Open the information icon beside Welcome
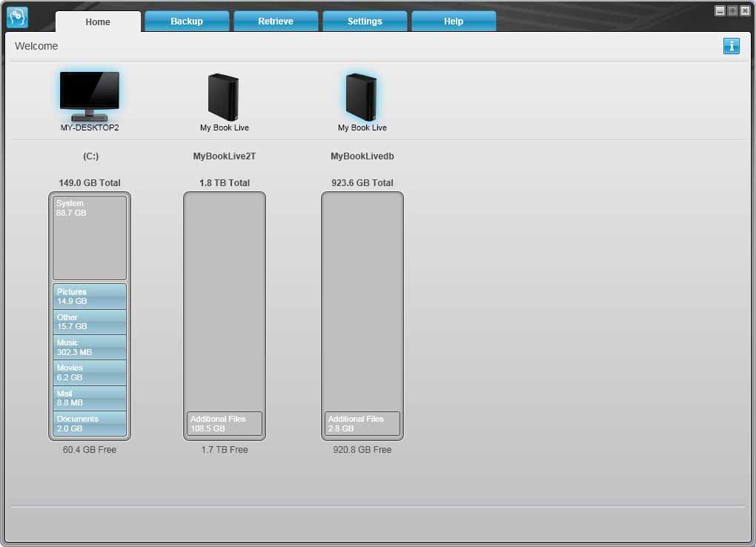756x547 pixels. coord(731,46)
